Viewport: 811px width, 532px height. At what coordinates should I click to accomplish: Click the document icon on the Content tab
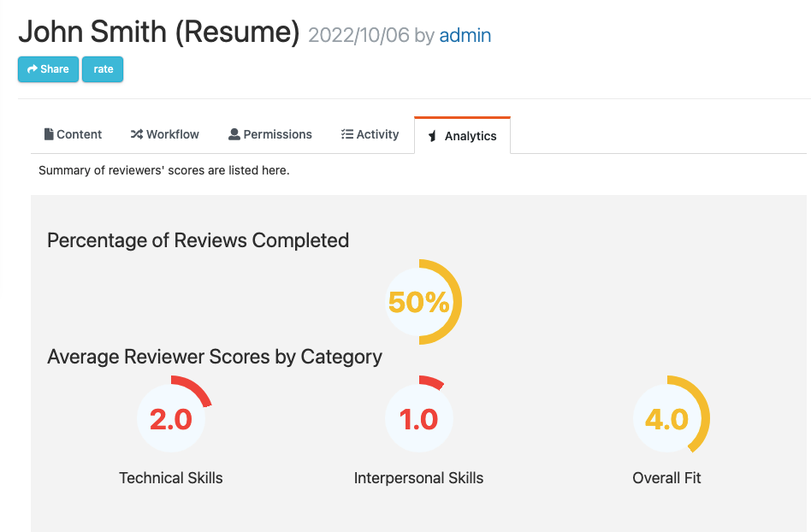49,133
